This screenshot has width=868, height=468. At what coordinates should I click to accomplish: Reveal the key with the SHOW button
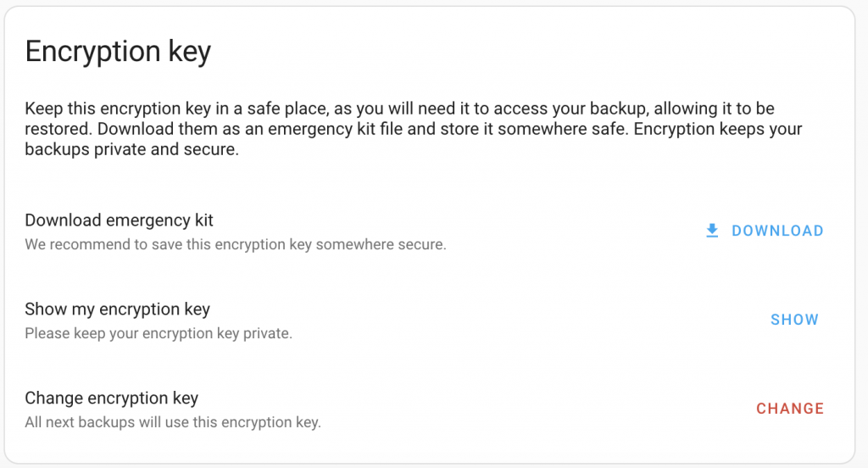(x=794, y=320)
